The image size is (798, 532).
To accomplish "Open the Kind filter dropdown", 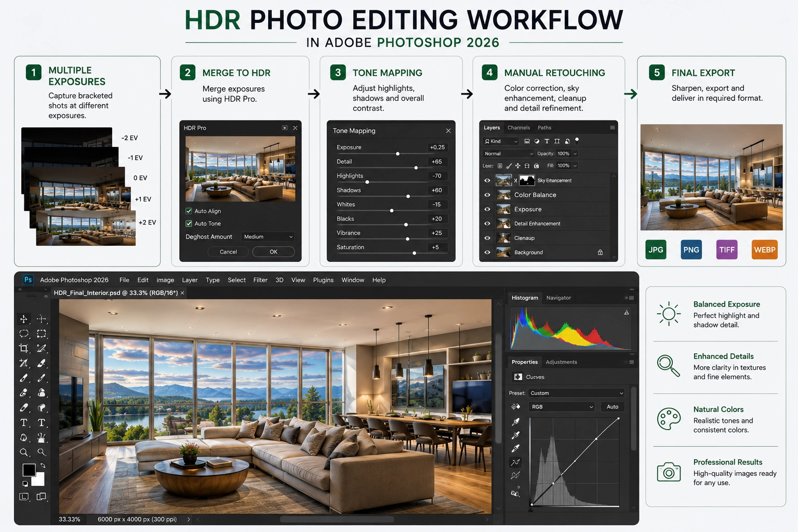I will tap(500, 141).
